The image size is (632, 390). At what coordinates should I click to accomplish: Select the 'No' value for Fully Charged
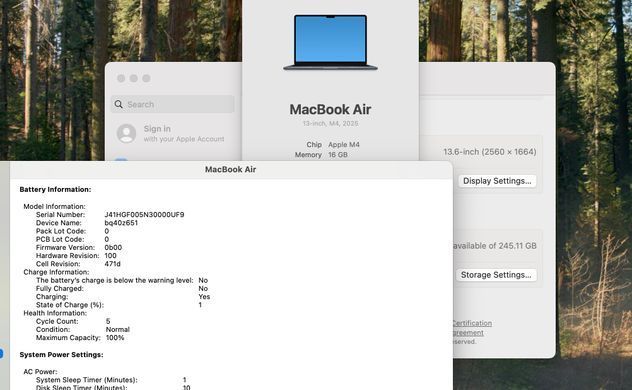click(203, 288)
